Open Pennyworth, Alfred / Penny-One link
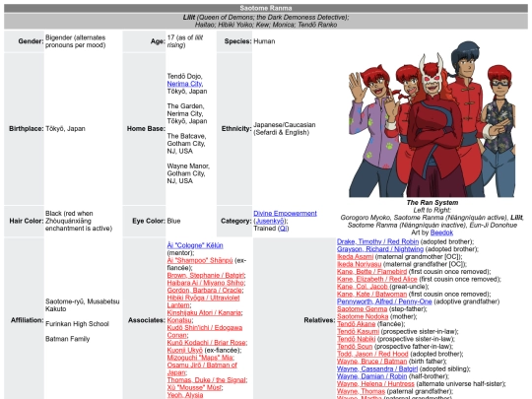This screenshot has width=532, height=399. point(384,301)
